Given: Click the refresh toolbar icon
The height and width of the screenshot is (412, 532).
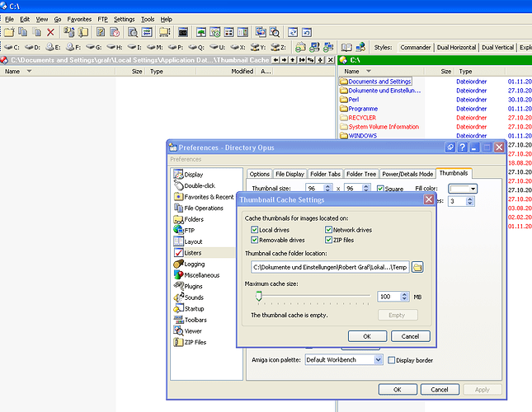Looking at the screenshot, I should [x=293, y=32].
